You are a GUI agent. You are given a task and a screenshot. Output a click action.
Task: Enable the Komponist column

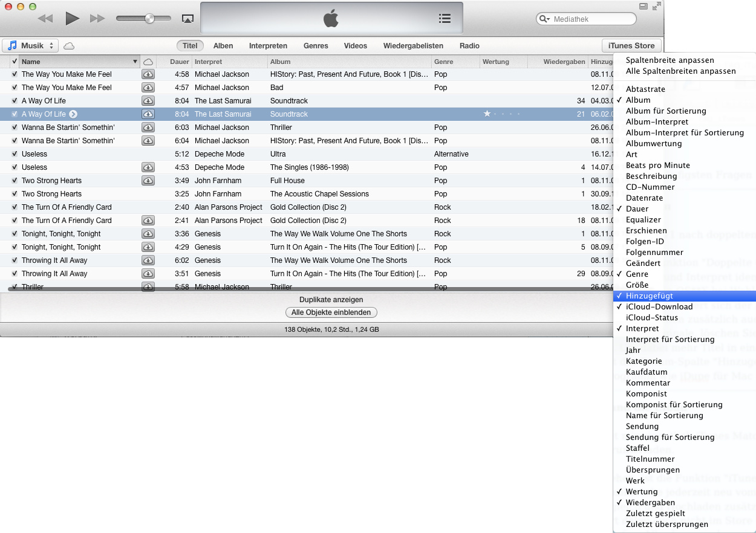[x=685, y=394]
